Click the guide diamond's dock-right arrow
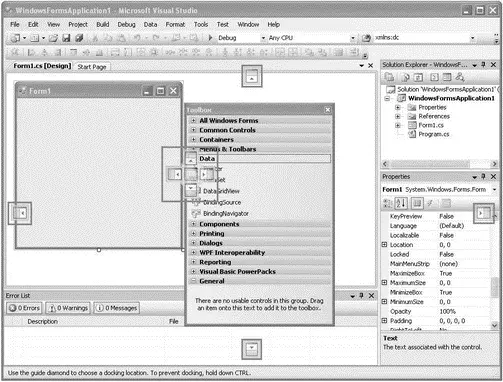 [x=207, y=174]
